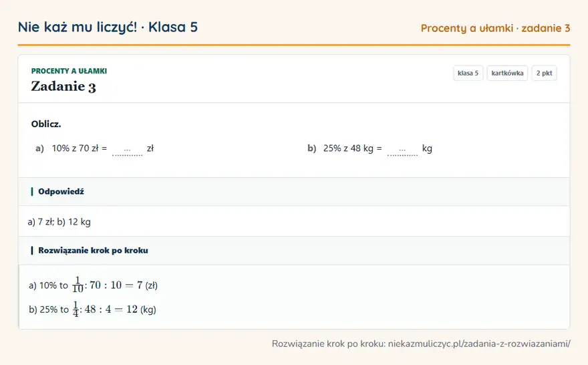Viewport: 588px width, 365px height.
Task: Click the green 'PROCENTY A UŁAMKI' category label
Action: pos(69,71)
